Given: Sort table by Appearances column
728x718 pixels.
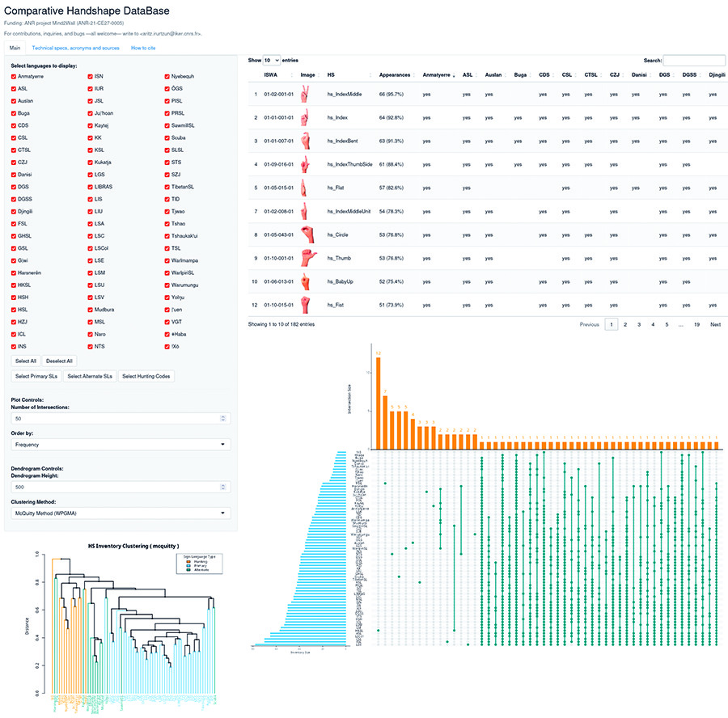Looking at the screenshot, I should (x=396, y=74).
